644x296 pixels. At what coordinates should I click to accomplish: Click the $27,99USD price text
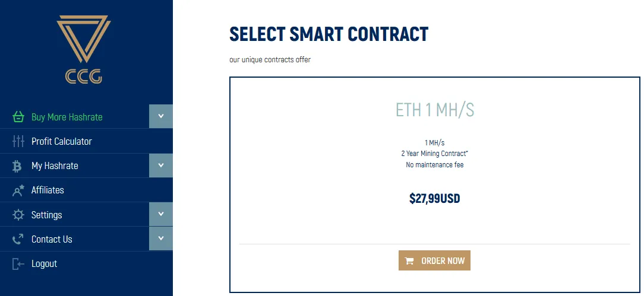(434, 199)
